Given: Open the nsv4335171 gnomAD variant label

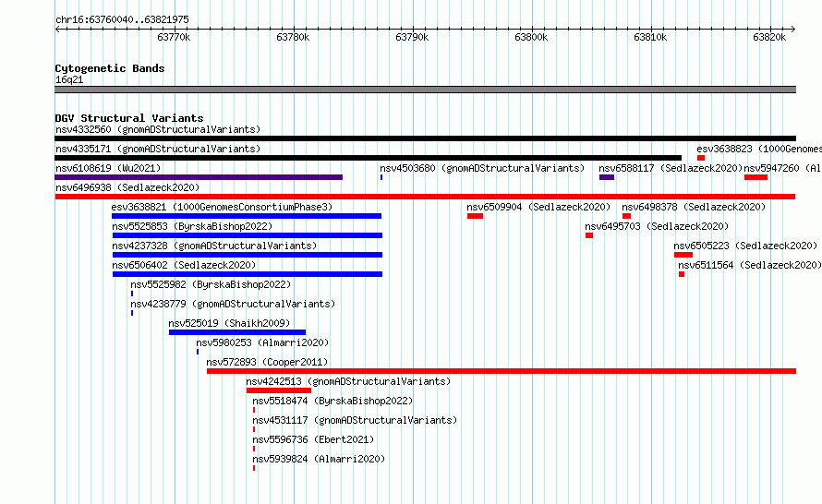Looking at the screenshot, I should (158, 149).
